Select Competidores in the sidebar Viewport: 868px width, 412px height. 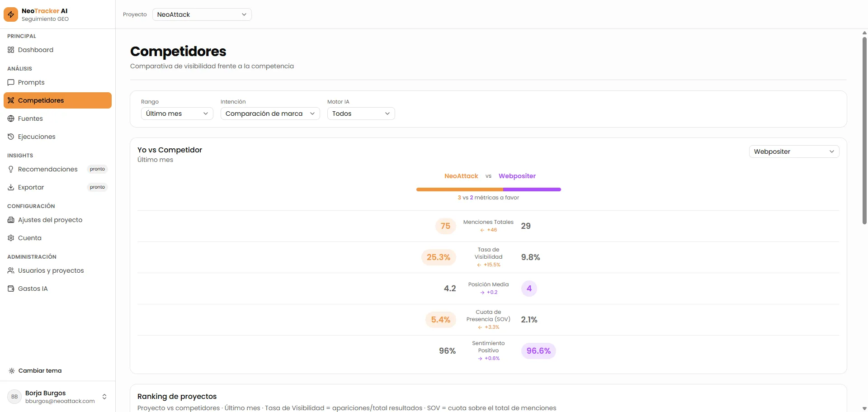(x=57, y=100)
